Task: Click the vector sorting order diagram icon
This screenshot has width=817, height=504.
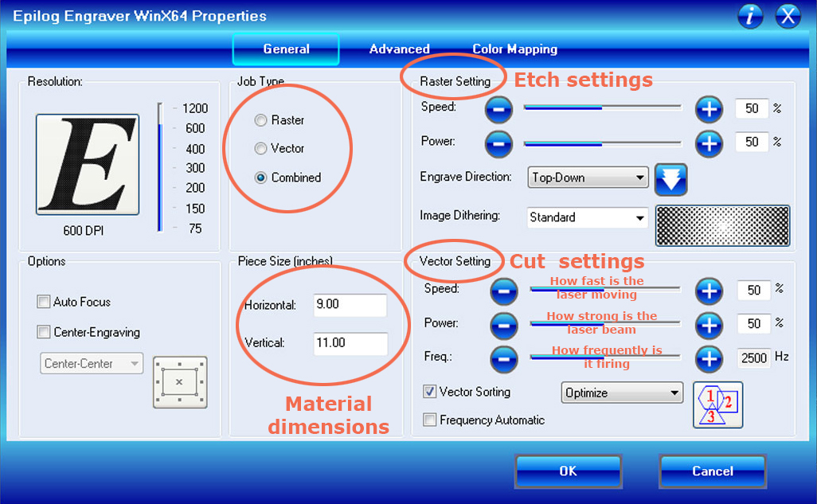Action: tap(717, 405)
